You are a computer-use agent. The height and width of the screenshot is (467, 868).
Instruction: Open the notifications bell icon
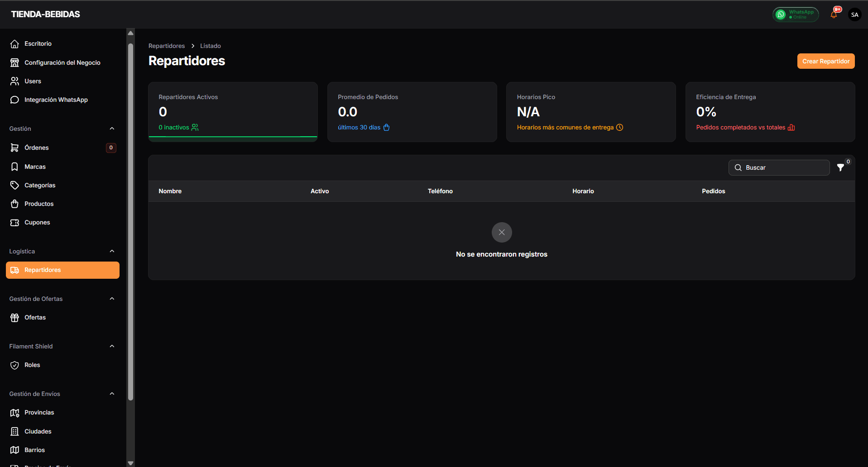point(834,14)
